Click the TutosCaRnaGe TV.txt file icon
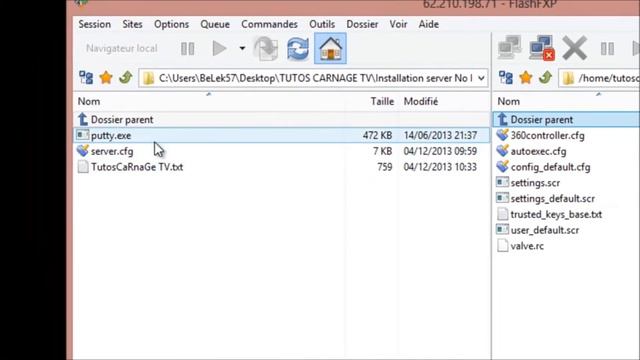640x360 pixels. 83,167
